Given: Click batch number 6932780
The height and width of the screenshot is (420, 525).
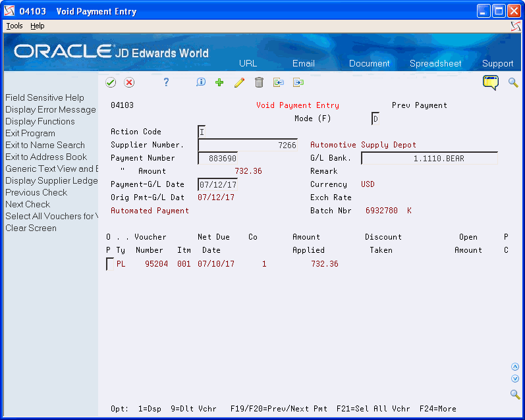Looking at the screenshot, I should tap(381, 211).
